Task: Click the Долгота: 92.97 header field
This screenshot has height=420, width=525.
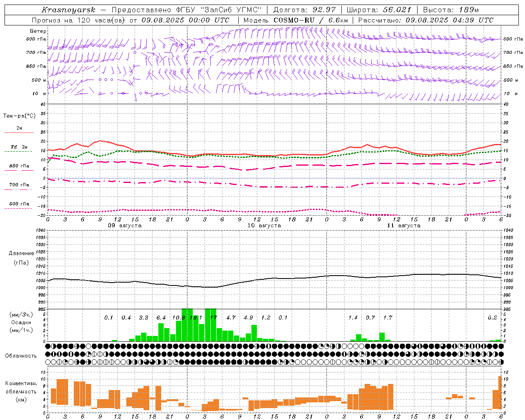Action: [304, 10]
